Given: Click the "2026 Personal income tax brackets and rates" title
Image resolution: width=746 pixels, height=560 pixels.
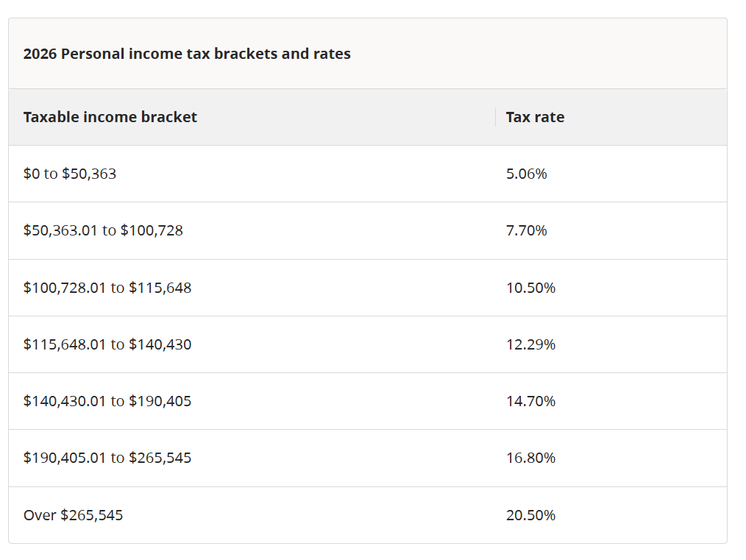Looking at the screenshot, I should point(187,54).
